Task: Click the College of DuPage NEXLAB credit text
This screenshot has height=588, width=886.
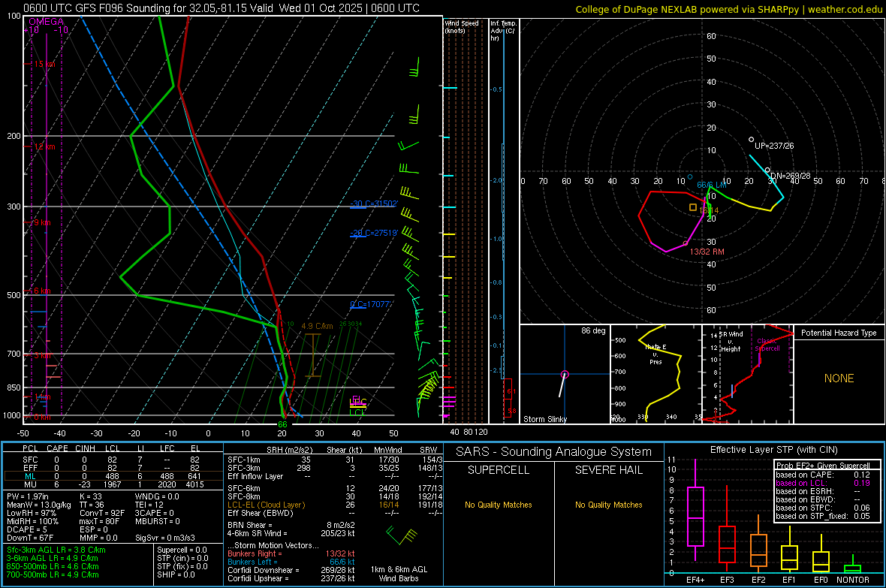Action: point(729,9)
